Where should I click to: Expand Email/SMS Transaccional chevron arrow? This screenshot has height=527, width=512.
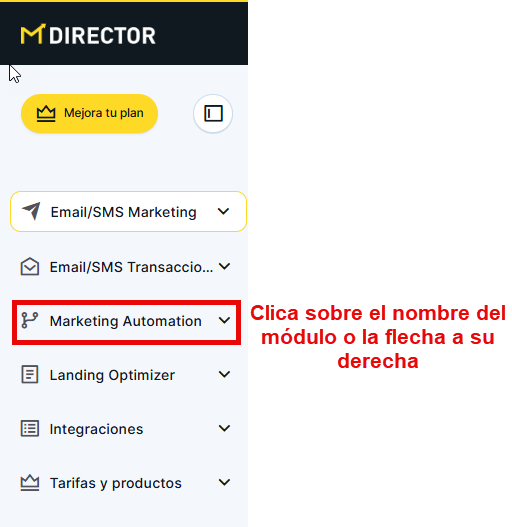[224, 267]
